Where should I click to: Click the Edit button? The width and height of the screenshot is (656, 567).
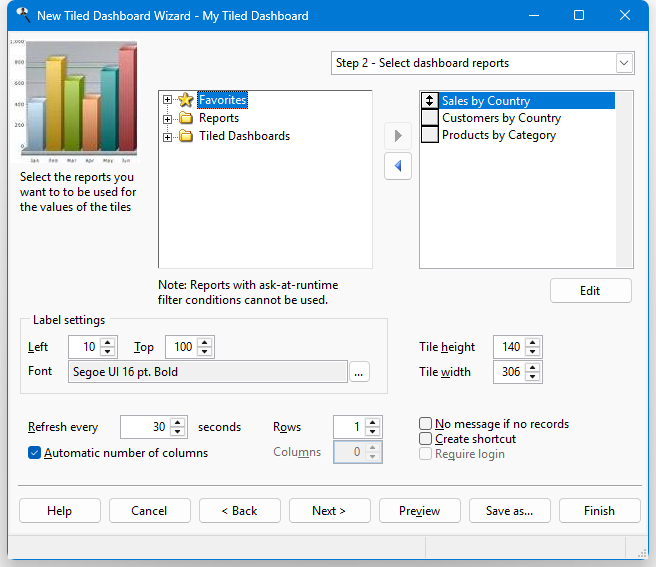[x=590, y=291]
